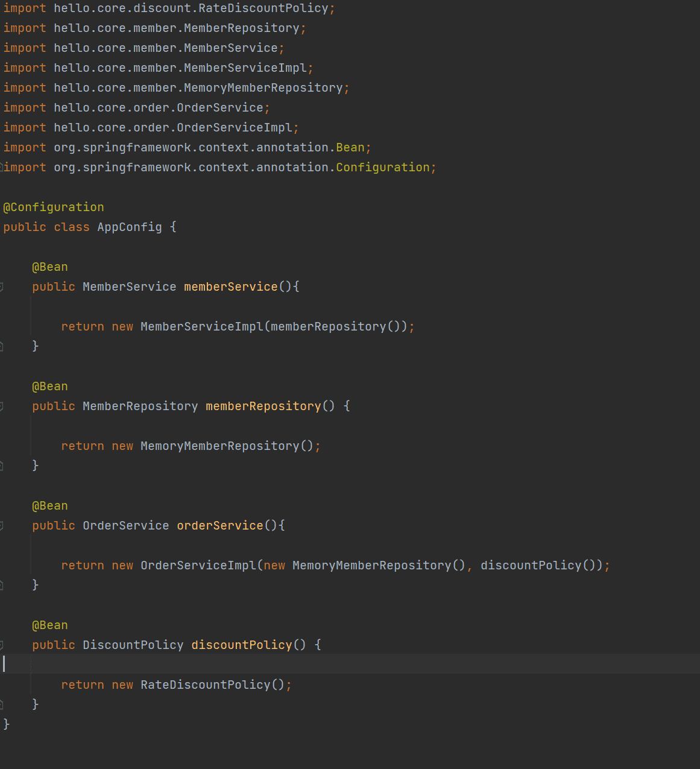This screenshot has height=769, width=700.
Task: Click the discountPolicy() method name declaration
Action: pyautogui.click(x=242, y=645)
